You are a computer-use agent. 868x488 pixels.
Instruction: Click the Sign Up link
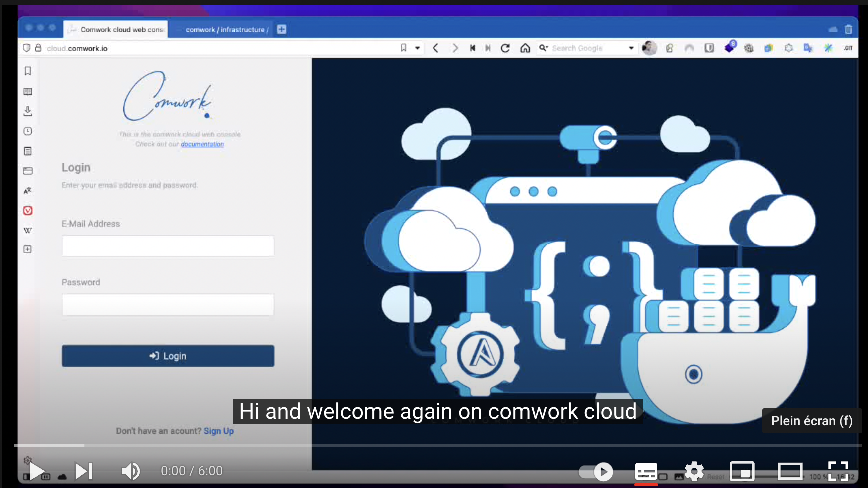pyautogui.click(x=219, y=431)
